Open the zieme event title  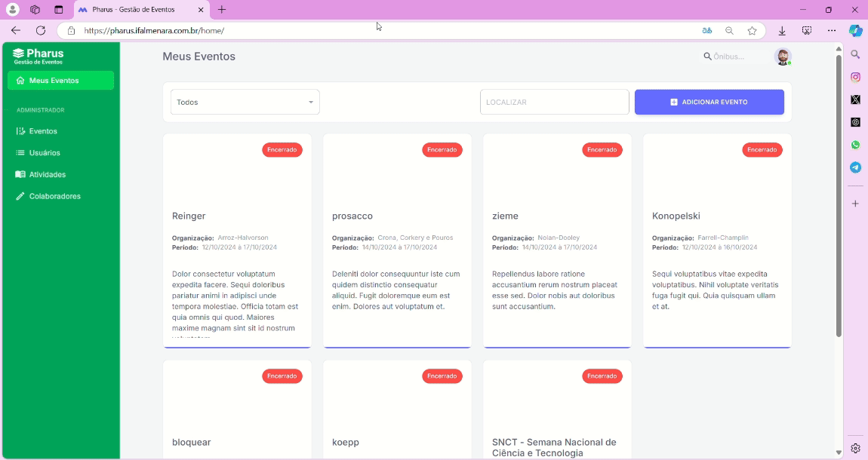click(x=505, y=216)
